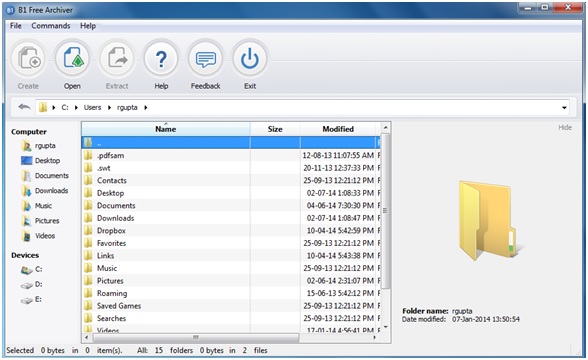Select rgupta in the Computer sidebar
The image size is (588, 360).
pyautogui.click(x=45, y=146)
